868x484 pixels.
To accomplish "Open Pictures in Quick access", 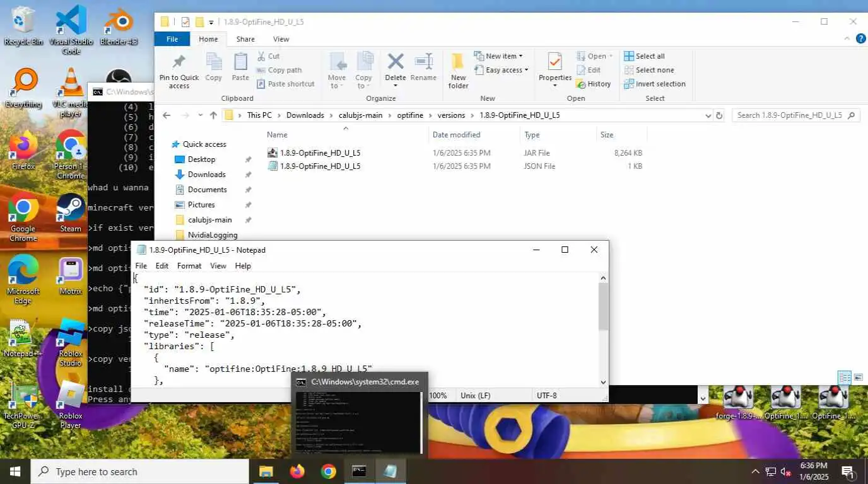I will [201, 205].
